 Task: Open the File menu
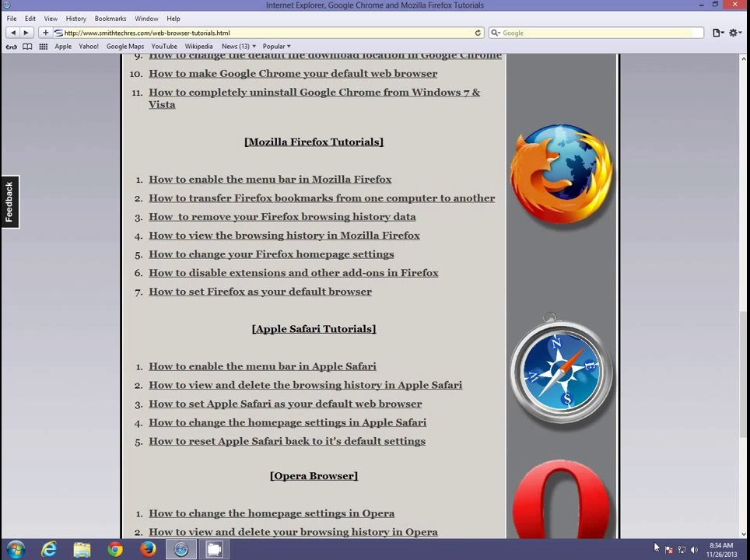point(12,19)
